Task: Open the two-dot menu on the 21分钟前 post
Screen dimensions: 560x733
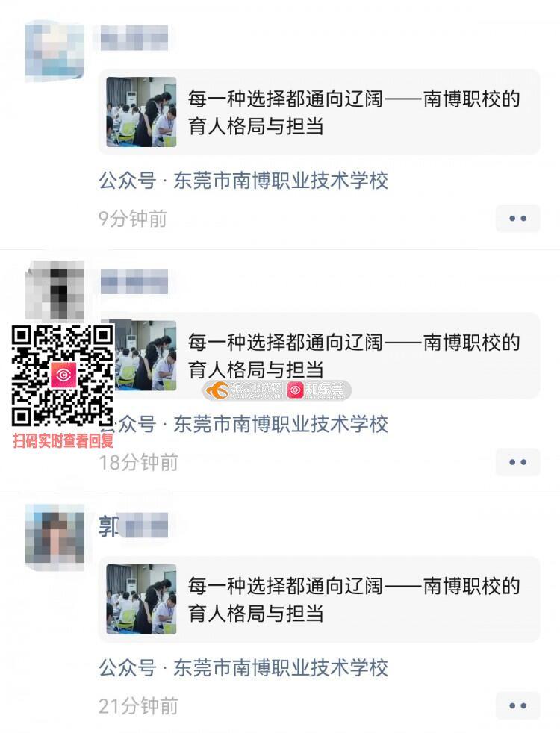Action: click(x=517, y=705)
